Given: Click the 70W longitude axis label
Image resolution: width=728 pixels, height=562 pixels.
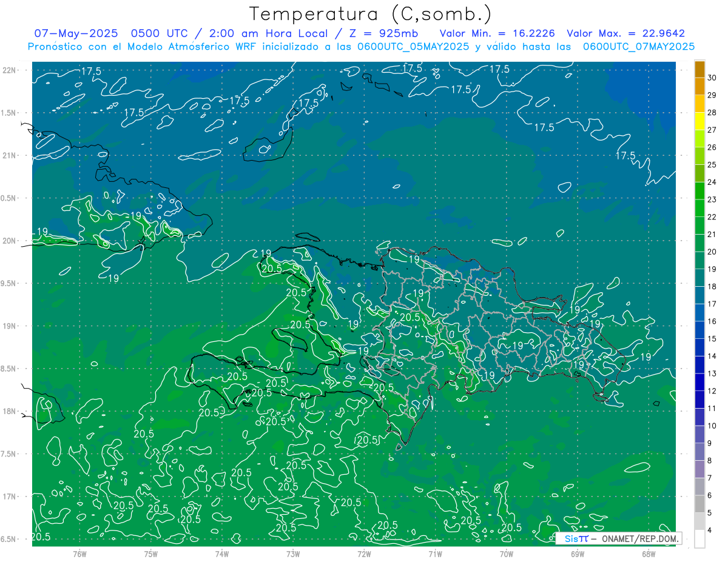Looking at the screenshot, I should pos(506,554).
